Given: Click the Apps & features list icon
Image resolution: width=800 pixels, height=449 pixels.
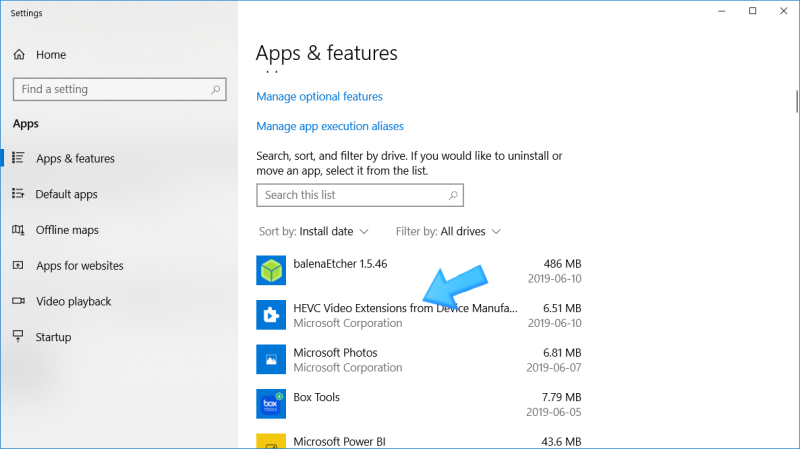Looking at the screenshot, I should pyautogui.click(x=18, y=158).
